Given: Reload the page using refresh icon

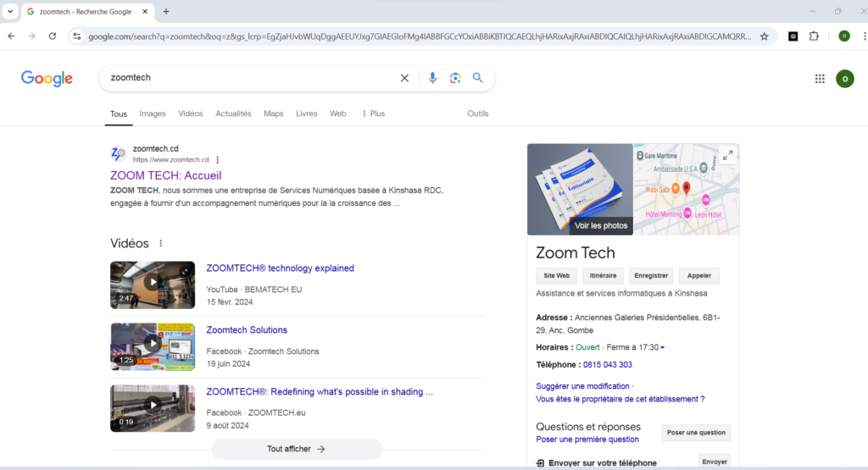Looking at the screenshot, I should tap(53, 36).
